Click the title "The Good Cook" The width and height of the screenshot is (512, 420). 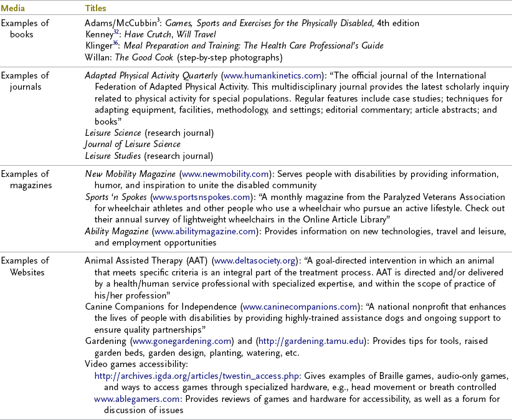(x=144, y=57)
